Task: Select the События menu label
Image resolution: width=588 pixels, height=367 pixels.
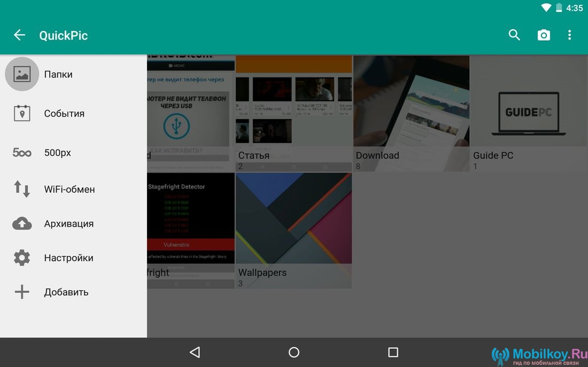Action: tap(64, 114)
